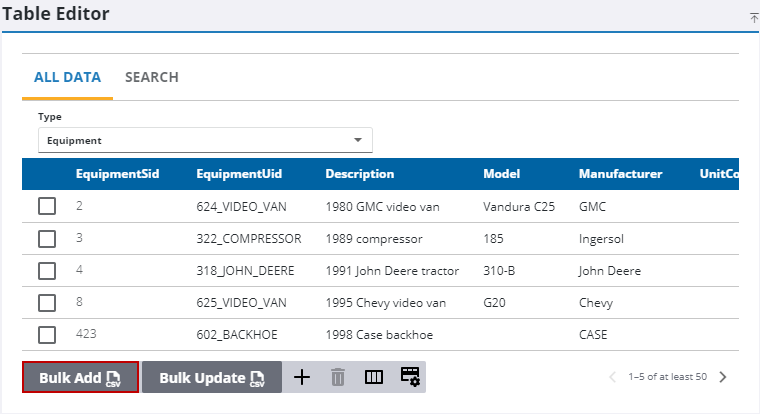Click the plus icon to add a row
The width and height of the screenshot is (760, 414).
tap(303, 377)
